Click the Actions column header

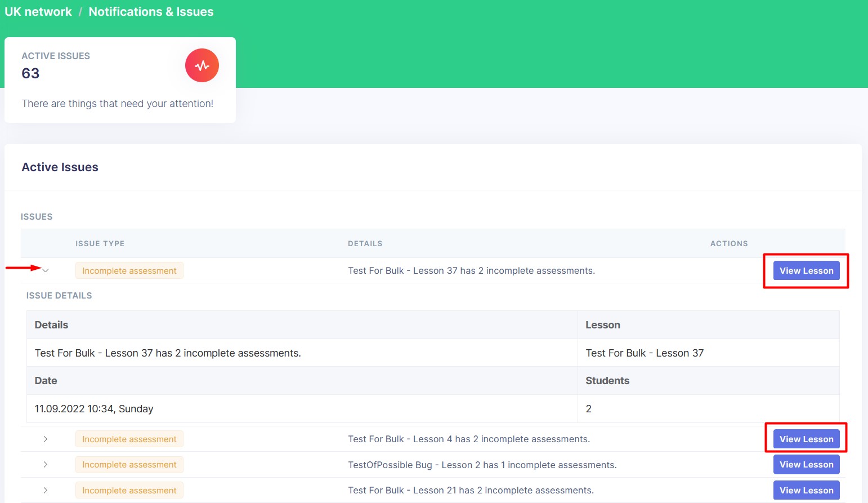tap(728, 244)
